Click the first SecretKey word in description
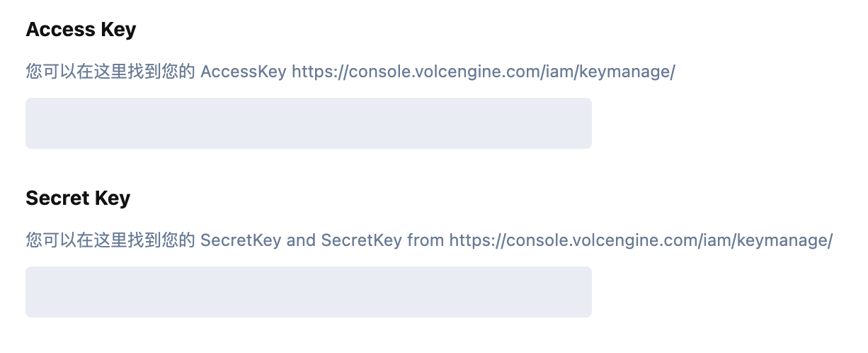Image resolution: width=868 pixels, height=353 pixels. [241, 240]
